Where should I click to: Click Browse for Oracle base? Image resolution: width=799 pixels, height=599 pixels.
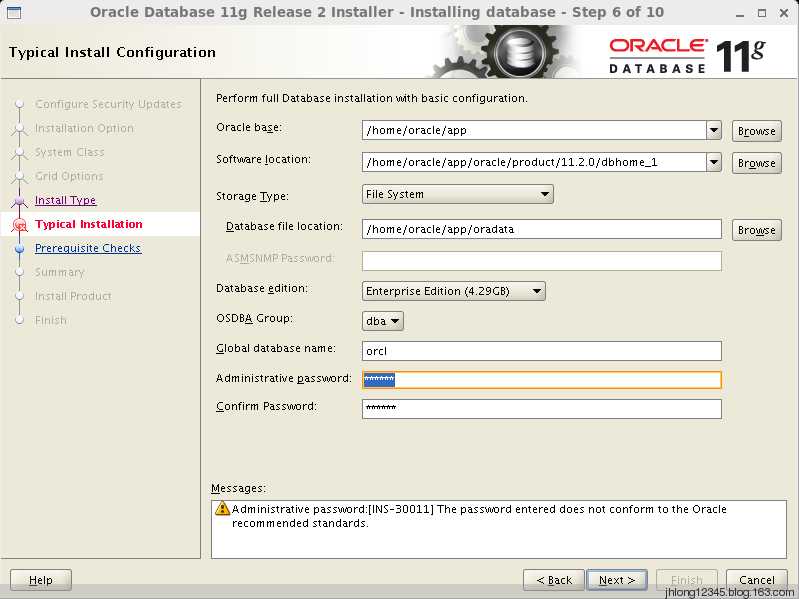pyautogui.click(x=757, y=131)
